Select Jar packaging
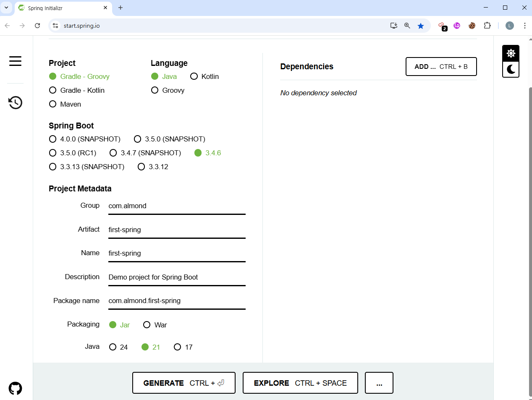This screenshot has height=400, width=532. (120, 325)
